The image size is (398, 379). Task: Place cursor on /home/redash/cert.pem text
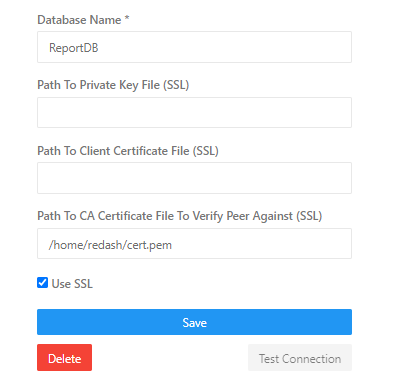[x=110, y=245]
